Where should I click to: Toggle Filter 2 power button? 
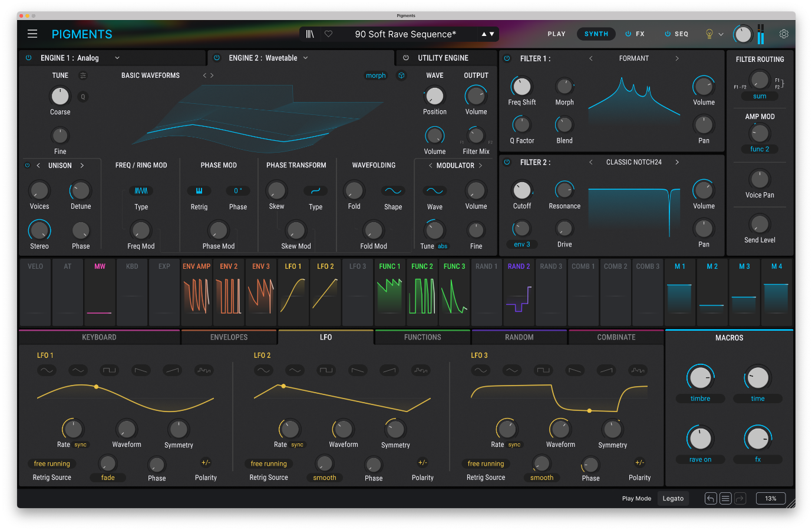pyautogui.click(x=507, y=162)
